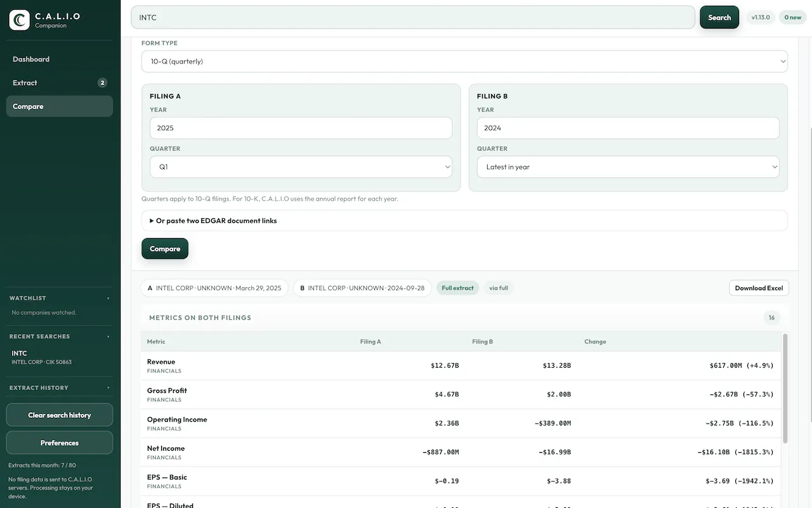Focus the ticker search field containing INTC
The image size is (812, 508).
(413, 17)
